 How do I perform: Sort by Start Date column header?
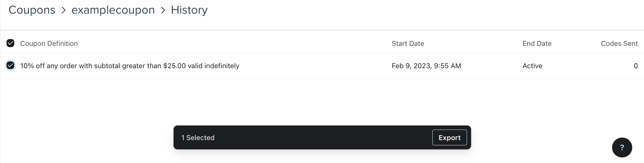[x=408, y=43]
